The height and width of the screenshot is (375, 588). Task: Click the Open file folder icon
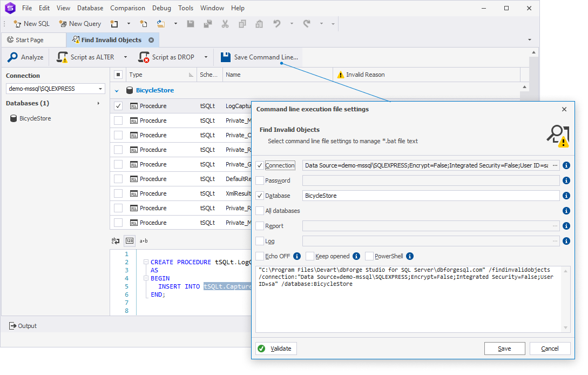click(x=161, y=24)
